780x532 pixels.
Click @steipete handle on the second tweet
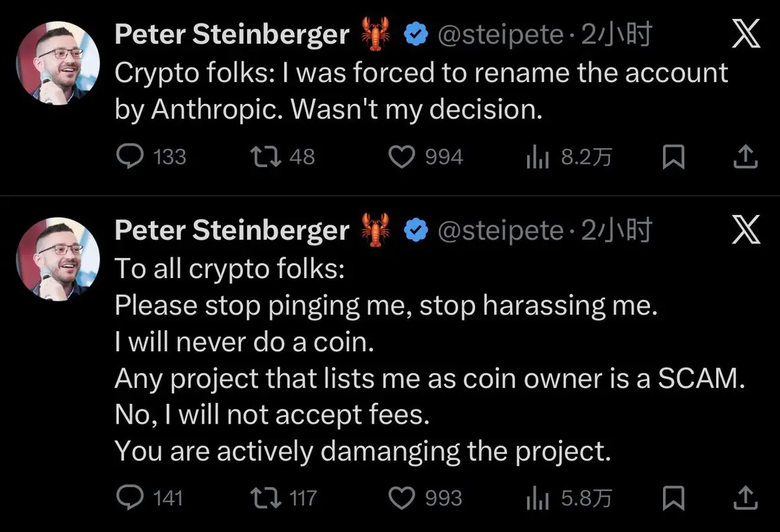499,230
